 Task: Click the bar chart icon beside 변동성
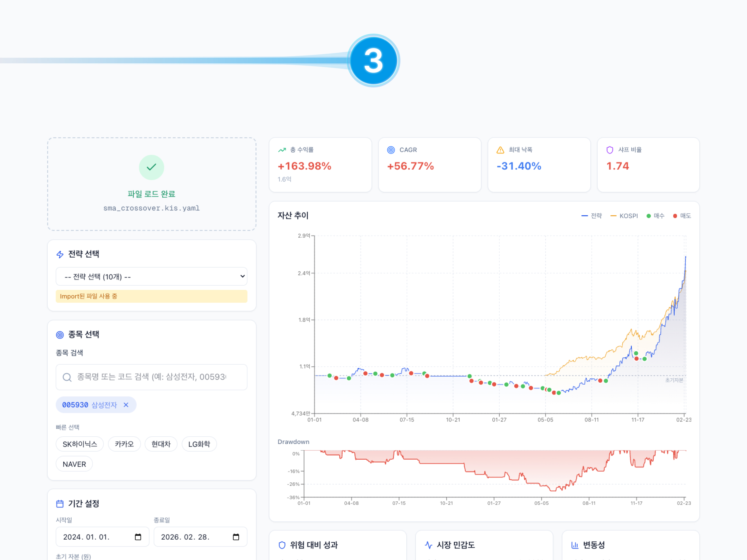(575, 545)
